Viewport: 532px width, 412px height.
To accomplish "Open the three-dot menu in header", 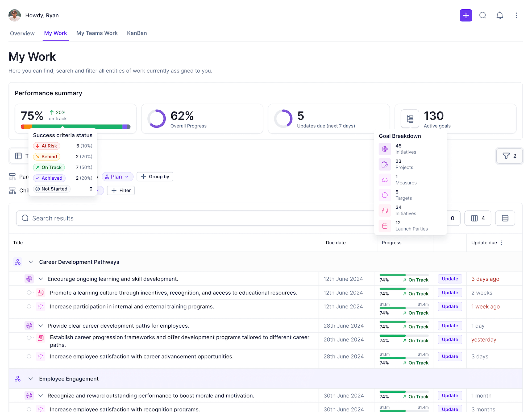I will [516, 15].
